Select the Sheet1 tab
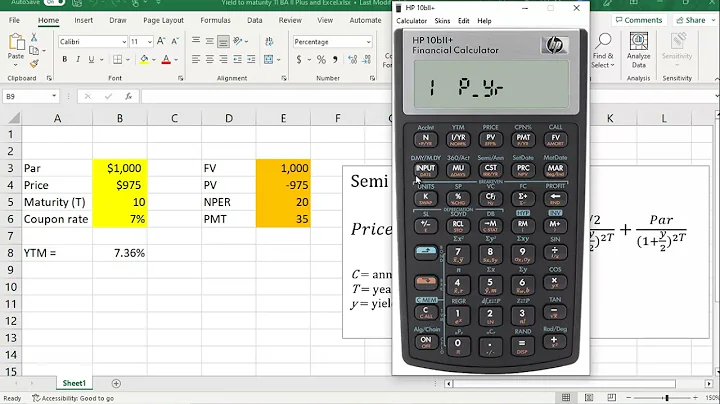 click(x=74, y=383)
